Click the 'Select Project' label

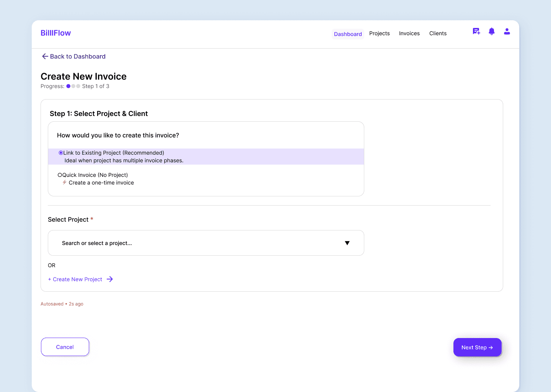(68, 219)
